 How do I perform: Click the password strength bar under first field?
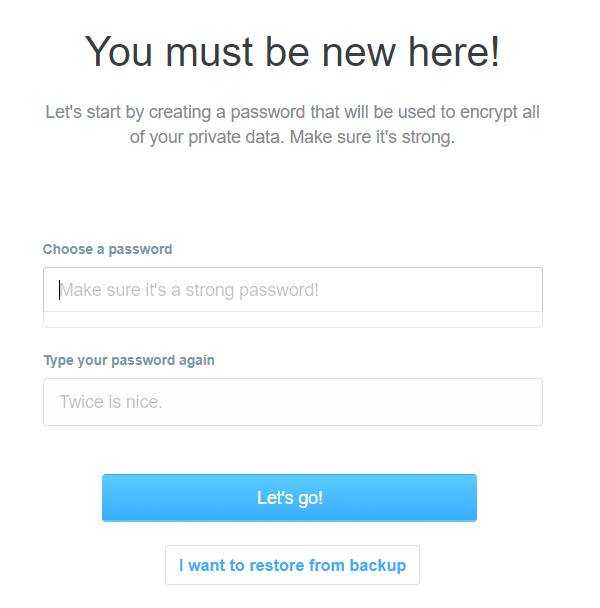click(292, 319)
